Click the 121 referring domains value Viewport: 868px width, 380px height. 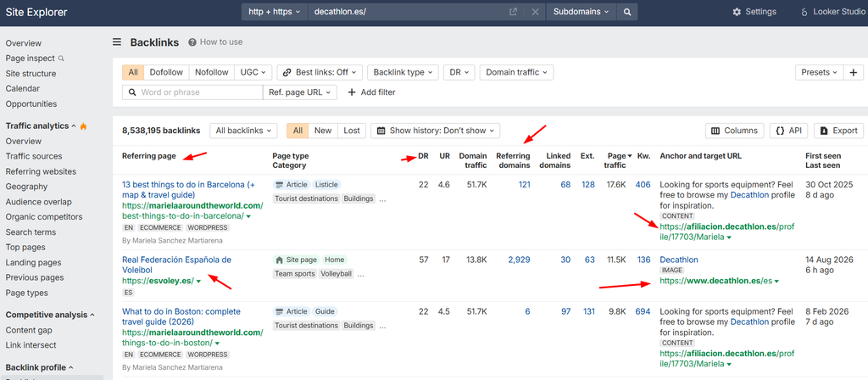pyautogui.click(x=524, y=184)
